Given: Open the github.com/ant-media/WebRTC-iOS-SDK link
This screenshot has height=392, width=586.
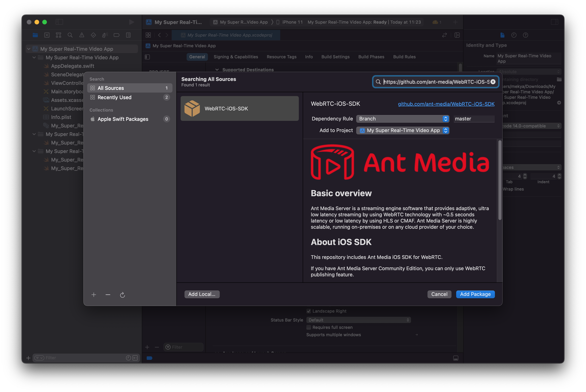Looking at the screenshot, I should (x=446, y=104).
